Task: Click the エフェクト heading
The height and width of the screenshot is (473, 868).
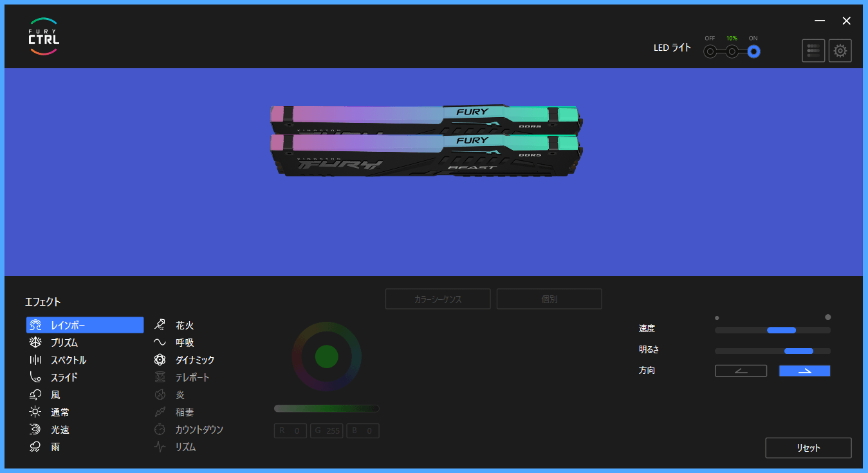Action: 43,302
